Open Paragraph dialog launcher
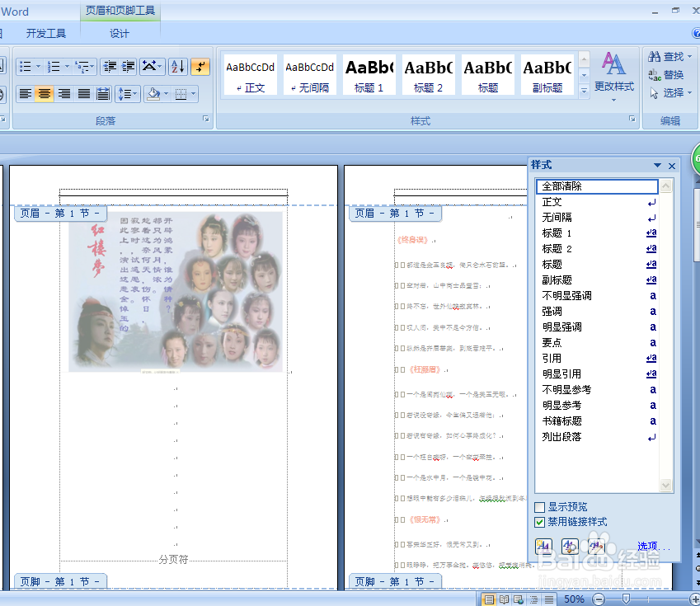Viewport: 700px width, 606px height. (206, 119)
